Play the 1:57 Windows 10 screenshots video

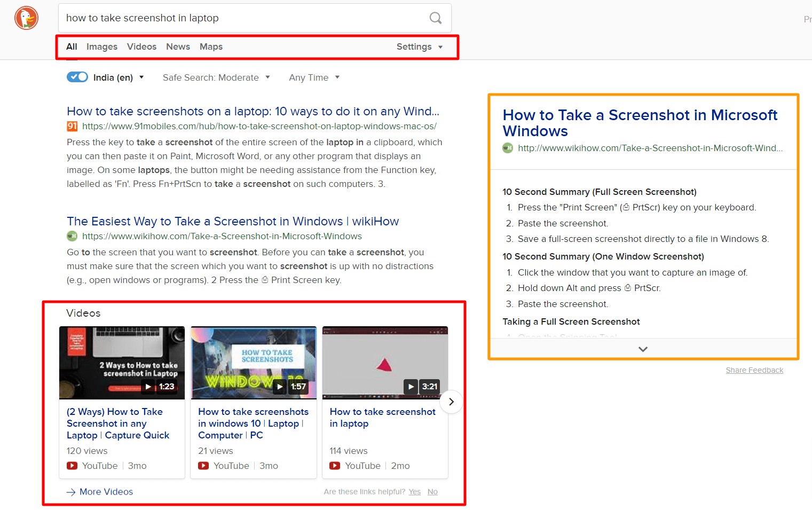(x=280, y=386)
